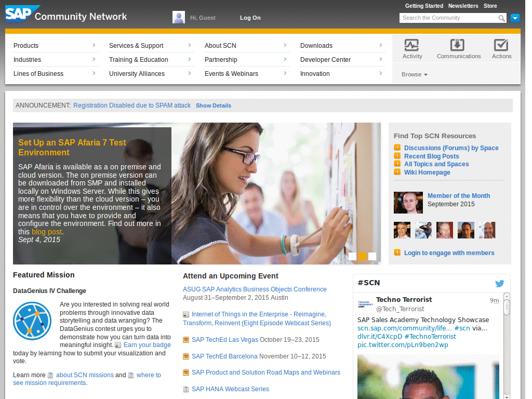Click the Log On link
This screenshot has height=399, width=532.
[250, 18]
